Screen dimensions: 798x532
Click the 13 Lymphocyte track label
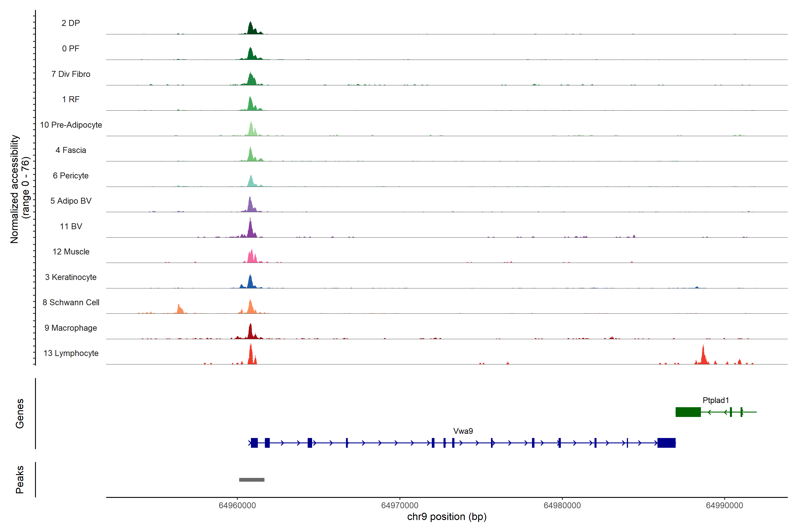pyautogui.click(x=71, y=353)
